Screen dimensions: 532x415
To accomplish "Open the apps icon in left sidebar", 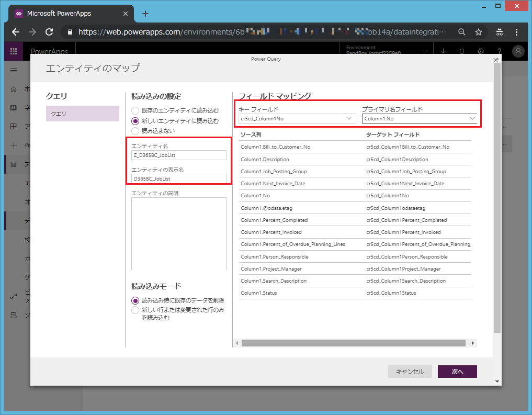I will click(x=14, y=126).
